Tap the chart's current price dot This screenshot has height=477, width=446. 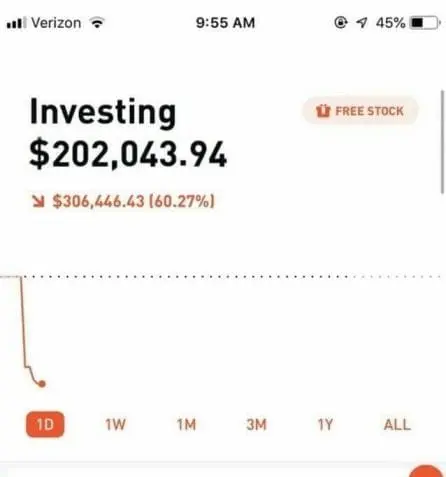tap(42, 384)
